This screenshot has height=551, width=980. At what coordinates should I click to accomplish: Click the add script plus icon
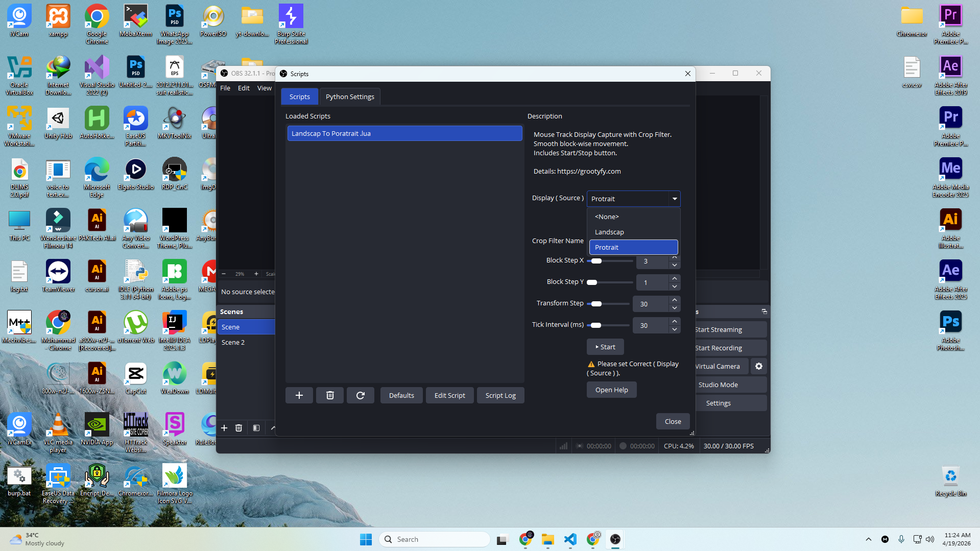point(299,395)
